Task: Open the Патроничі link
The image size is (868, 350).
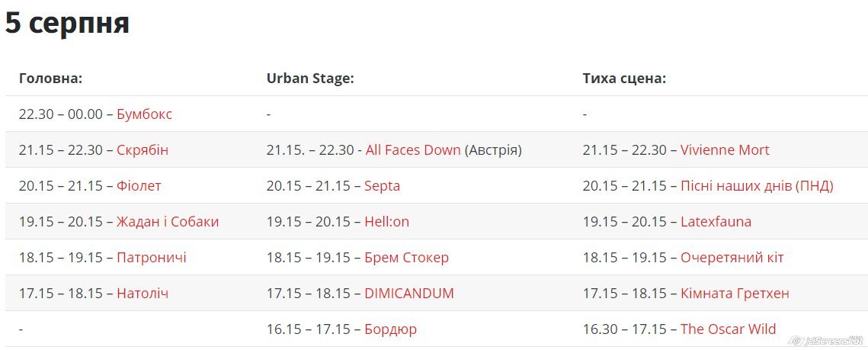Action: (151, 258)
